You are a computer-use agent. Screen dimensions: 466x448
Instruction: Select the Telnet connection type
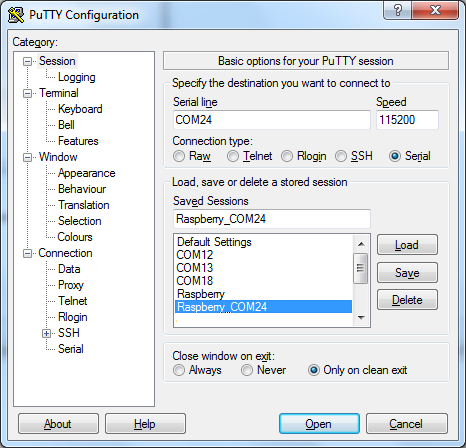[233, 156]
